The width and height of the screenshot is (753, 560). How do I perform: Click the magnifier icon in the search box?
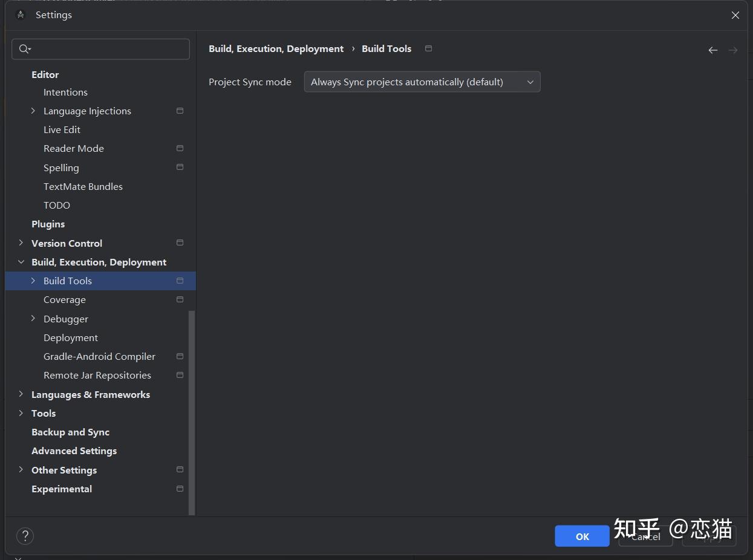click(24, 49)
